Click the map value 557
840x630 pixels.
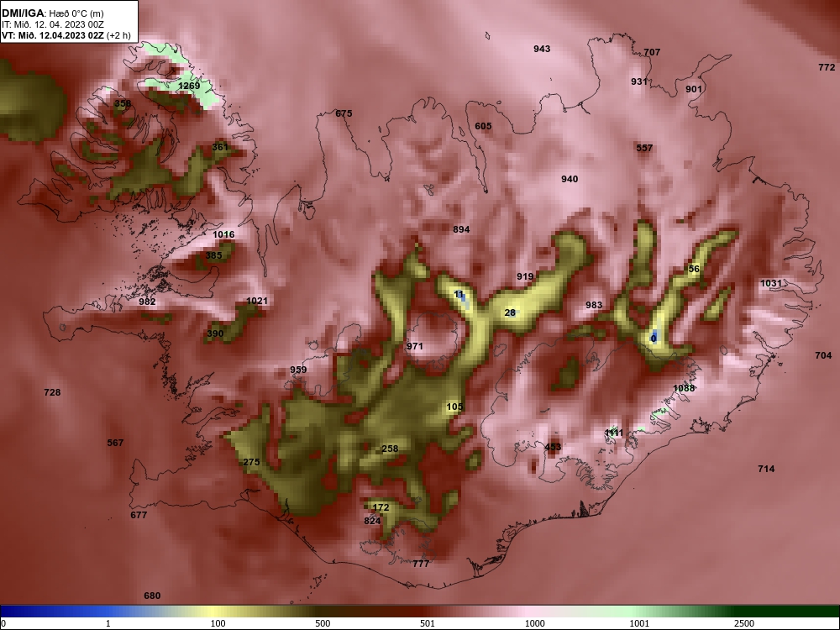click(x=644, y=148)
